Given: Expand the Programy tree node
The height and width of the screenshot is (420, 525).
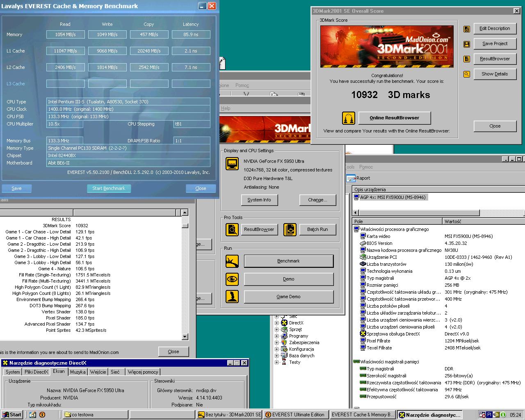Looking at the screenshot, I should pos(277,336).
